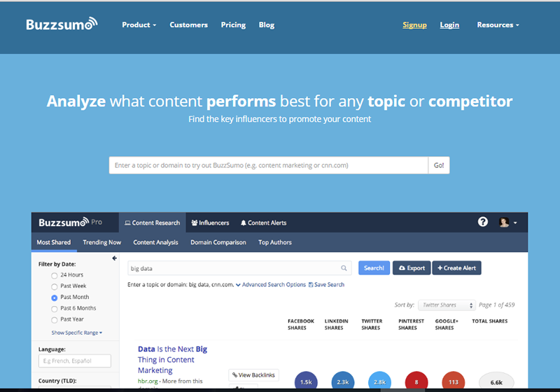Expand the Resources dropdown
This screenshot has width=560, height=392.
498,24
